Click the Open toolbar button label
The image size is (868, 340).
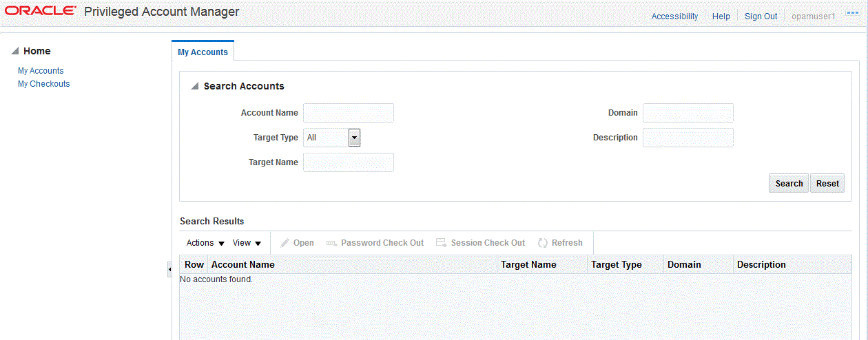point(304,243)
